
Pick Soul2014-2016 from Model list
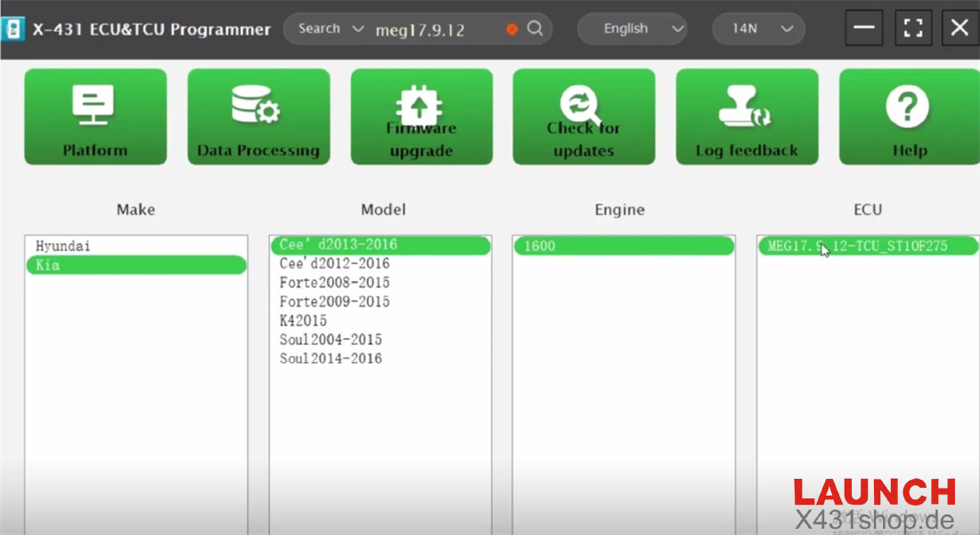(331, 358)
